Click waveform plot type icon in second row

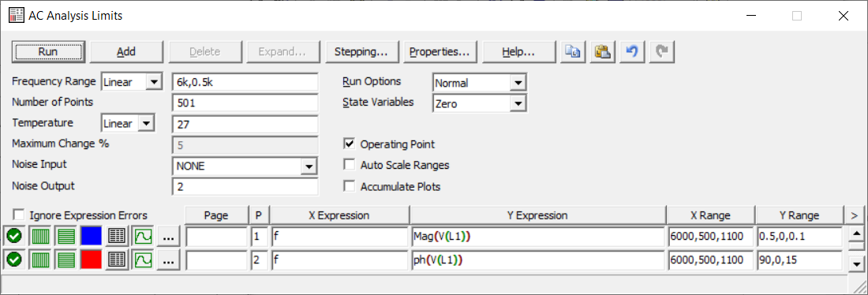pyautogui.click(x=142, y=259)
